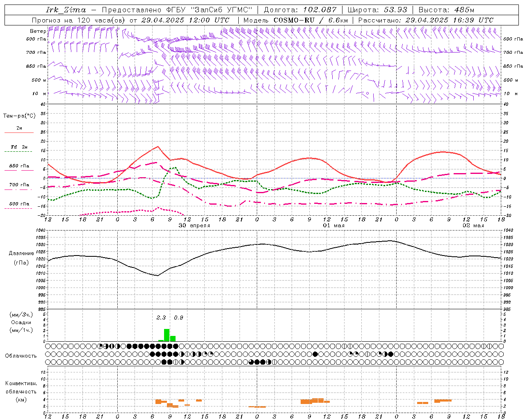The height and width of the screenshot is (420, 525).
Task: Click the 2м temperature legend label
Action: click(x=19, y=128)
